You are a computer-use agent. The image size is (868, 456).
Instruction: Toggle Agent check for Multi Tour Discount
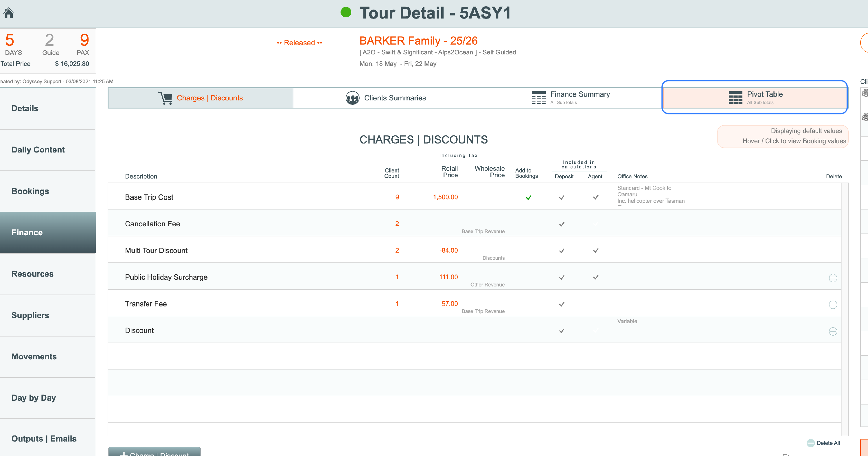pos(595,251)
